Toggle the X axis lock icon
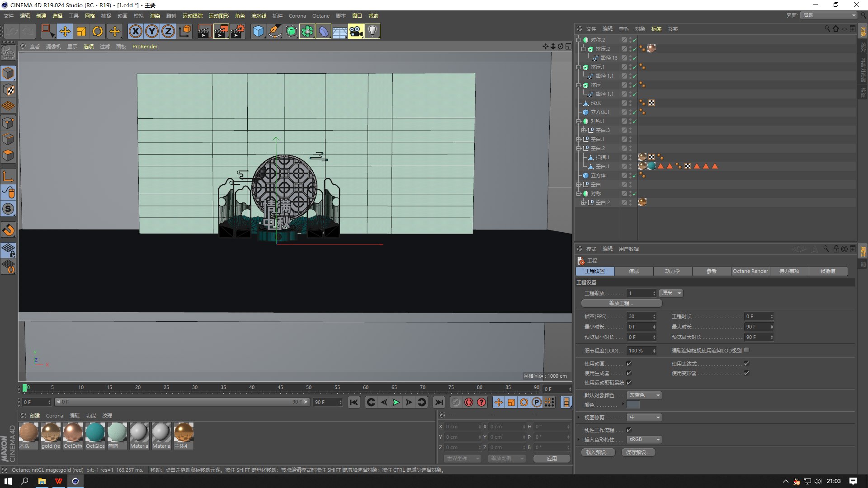This screenshot has height=488, width=868. [x=136, y=31]
